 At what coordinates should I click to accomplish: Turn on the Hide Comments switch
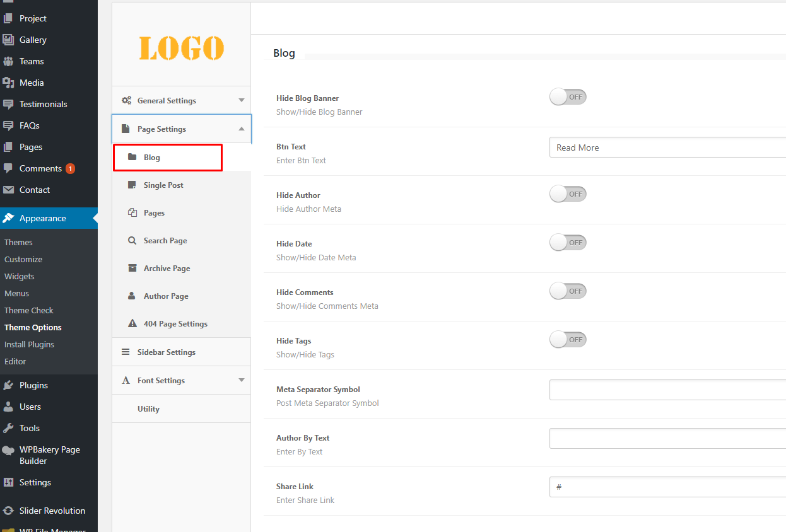coord(568,291)
